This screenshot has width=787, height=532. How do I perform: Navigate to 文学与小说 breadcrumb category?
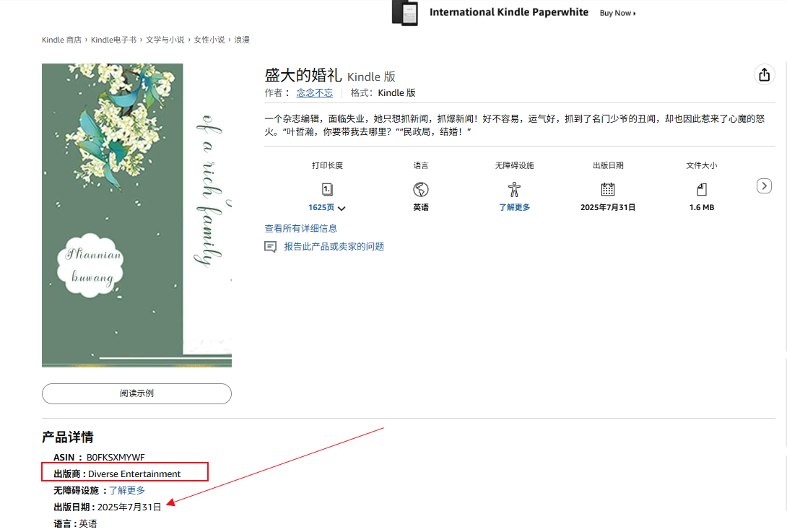165,40
